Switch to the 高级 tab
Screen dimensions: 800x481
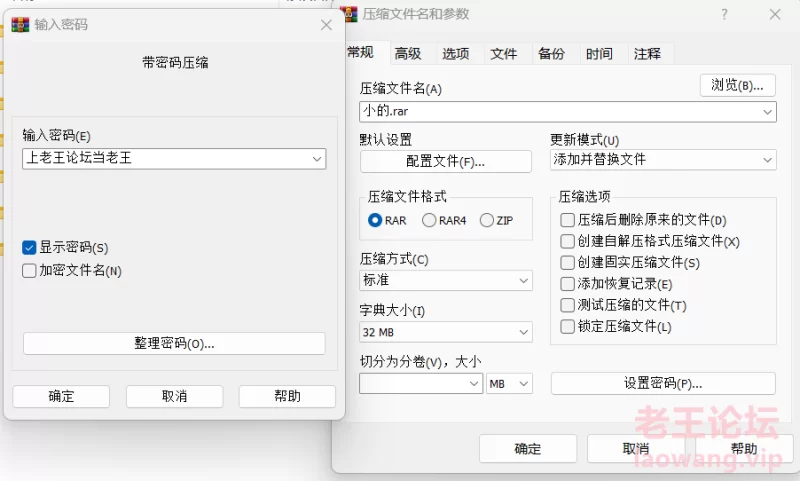408,54
